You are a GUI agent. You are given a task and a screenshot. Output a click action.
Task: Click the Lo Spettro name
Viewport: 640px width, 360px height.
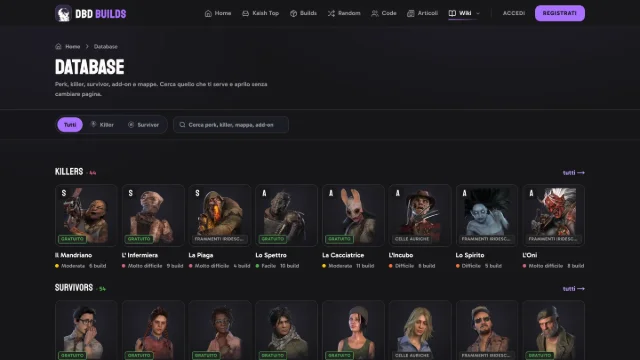[x=271, y=255]
